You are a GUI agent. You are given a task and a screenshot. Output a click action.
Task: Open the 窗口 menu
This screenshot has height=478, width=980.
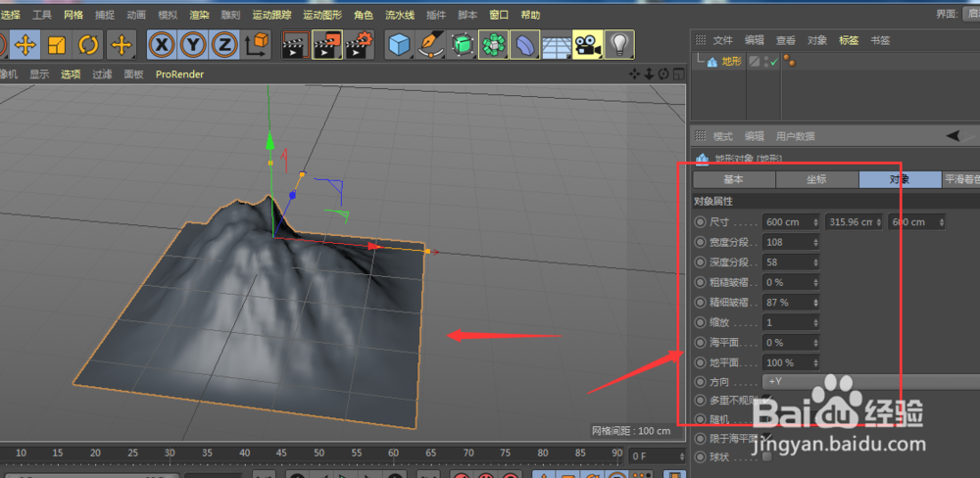[x=499, y=15]
